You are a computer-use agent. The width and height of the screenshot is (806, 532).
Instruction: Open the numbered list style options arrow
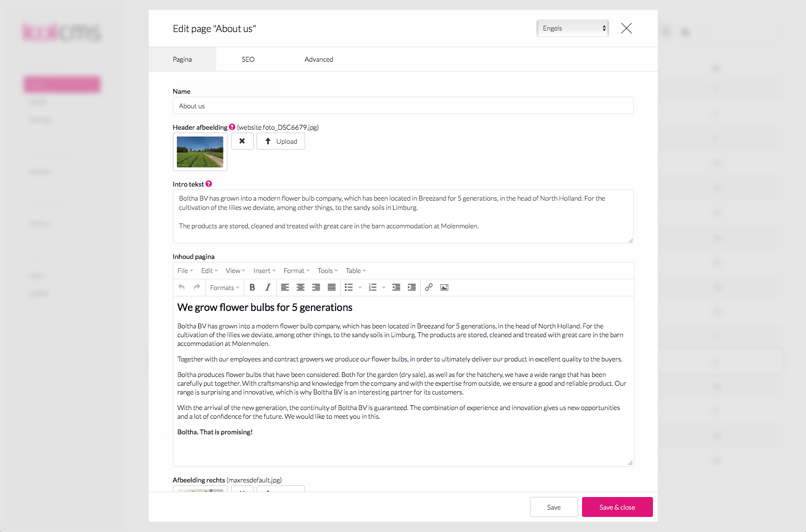pyautogui.click(x=383, y=287)
